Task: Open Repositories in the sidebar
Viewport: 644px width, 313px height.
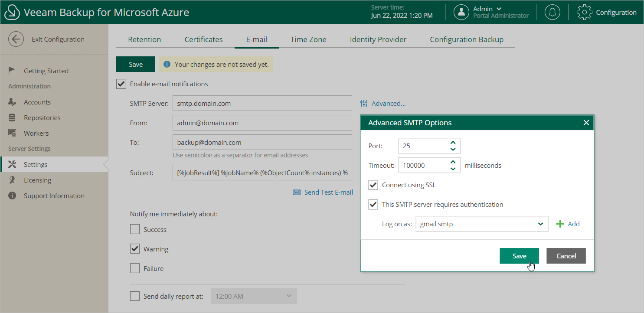Action: click(42, 117)
